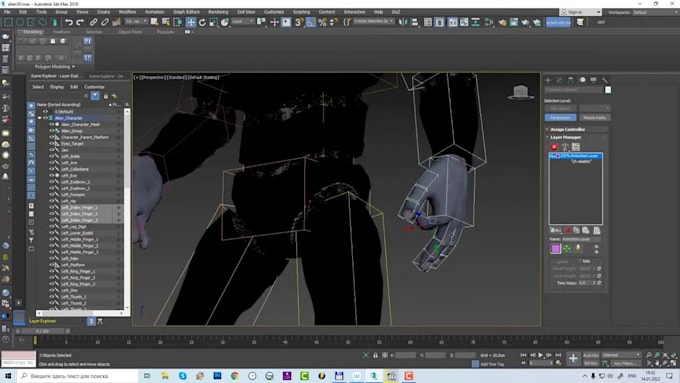Collapse the Alien_Character layer tree arrow
This screenshot has height=383, width=680.
[x=39, y=118]
